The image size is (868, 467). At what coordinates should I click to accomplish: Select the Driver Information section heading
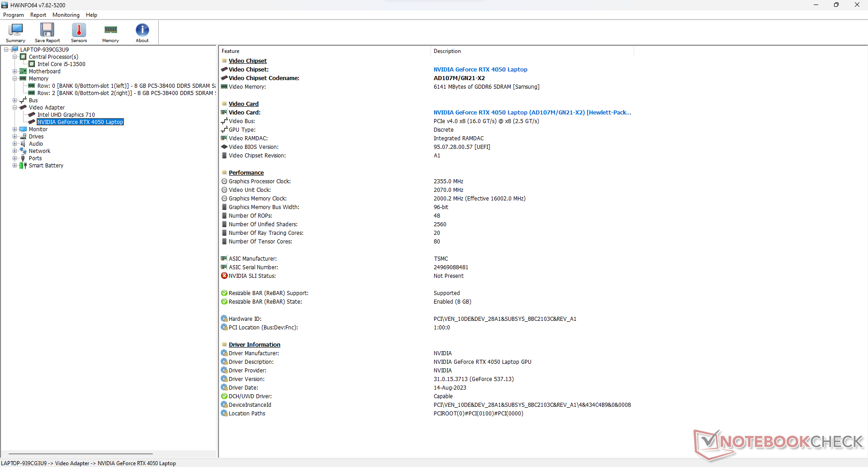(x=254, y=345)
